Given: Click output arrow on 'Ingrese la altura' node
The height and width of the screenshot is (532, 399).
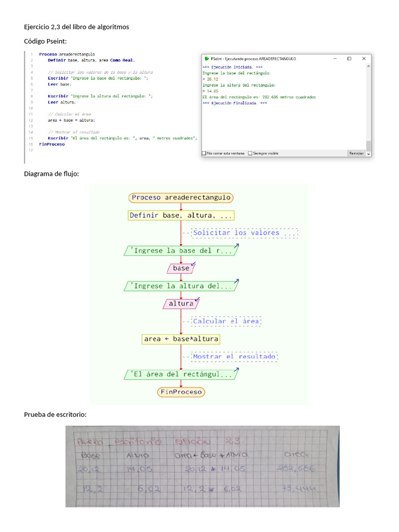Looking at the screenshot, I should (x=236, y=283).
